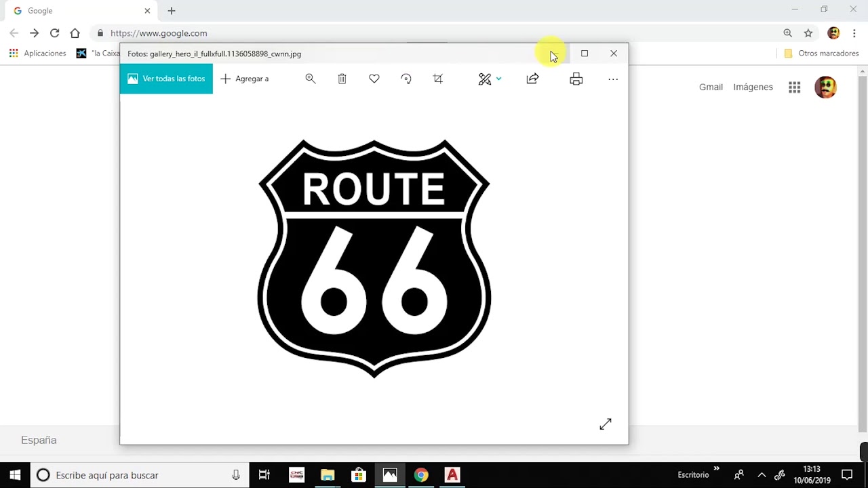Open taskbar clock and date
868x488 pixels.
(812, 475)
